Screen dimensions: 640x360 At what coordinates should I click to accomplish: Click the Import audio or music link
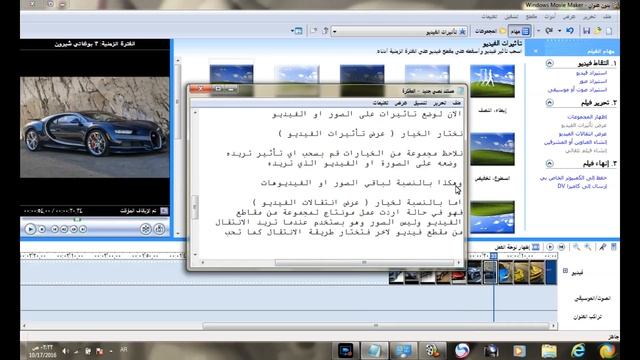point(577,89)
